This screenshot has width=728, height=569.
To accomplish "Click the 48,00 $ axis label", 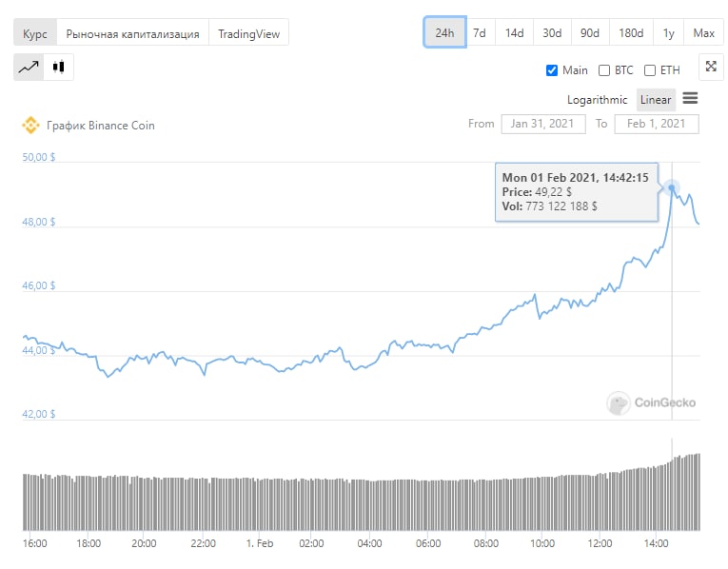I will click(x=39, y=222).
